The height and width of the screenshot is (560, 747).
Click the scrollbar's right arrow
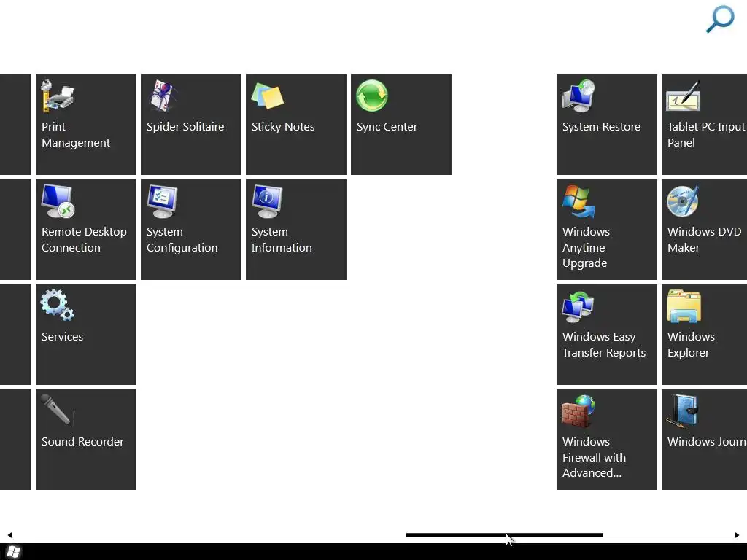737,535
